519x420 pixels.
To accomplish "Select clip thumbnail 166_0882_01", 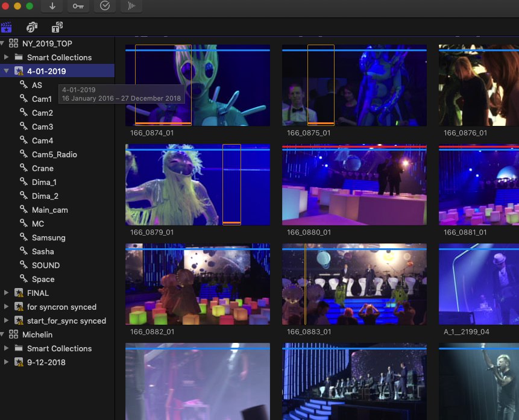I will point(198,284).
